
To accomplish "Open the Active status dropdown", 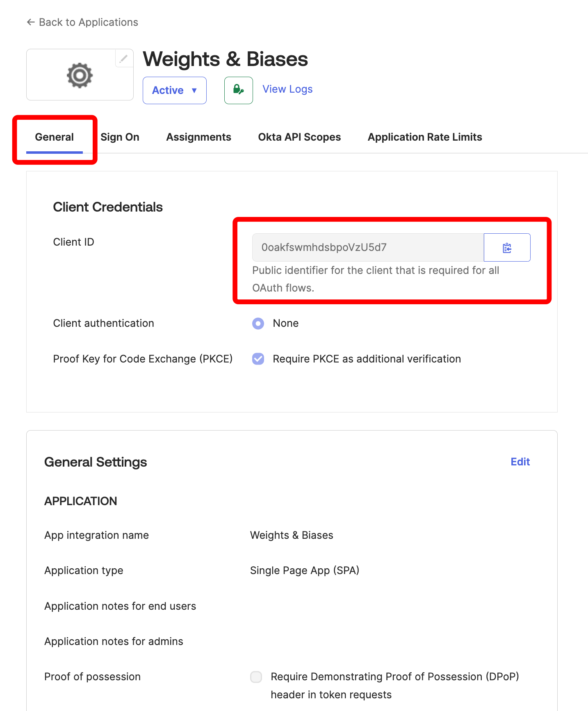I will pyautogui.click(x=174, y=90).
